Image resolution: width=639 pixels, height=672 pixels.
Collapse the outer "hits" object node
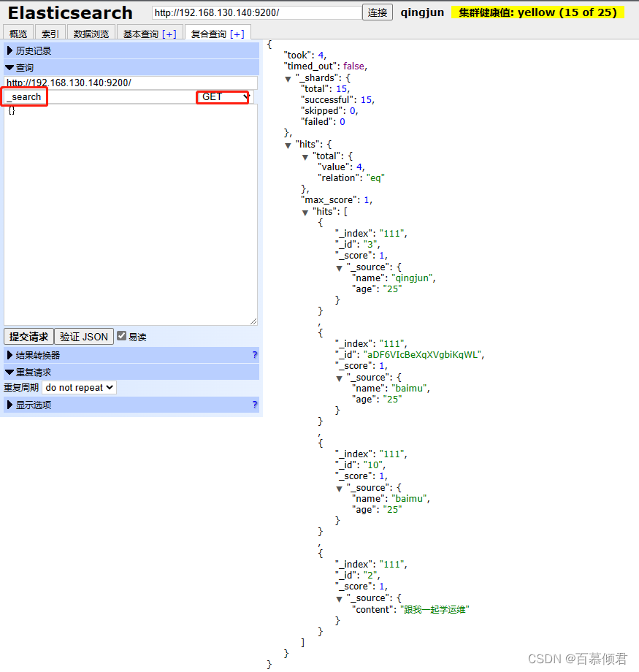tap(288, 145)
